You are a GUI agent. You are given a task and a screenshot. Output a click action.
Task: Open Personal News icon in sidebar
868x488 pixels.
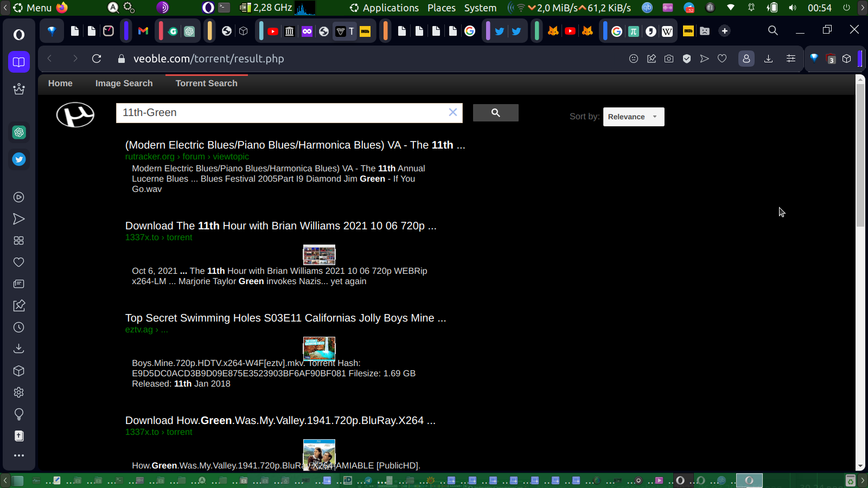pyautogui.click(x=19, y=284)
